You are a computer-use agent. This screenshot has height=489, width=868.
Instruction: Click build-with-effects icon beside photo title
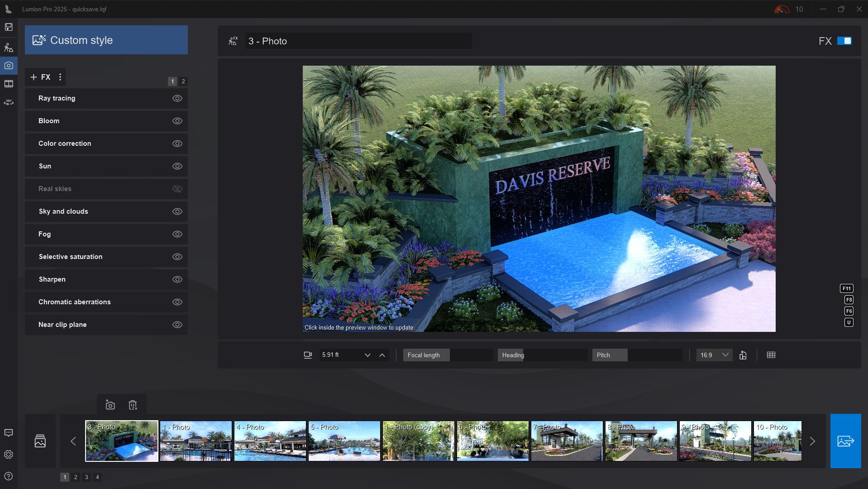(233, 41)
